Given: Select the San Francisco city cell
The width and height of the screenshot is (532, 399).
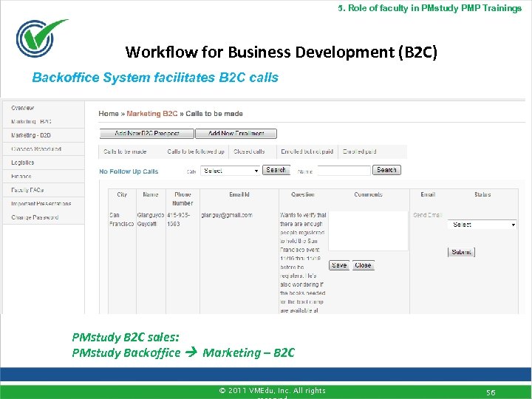Looking at the screenshot, I should [x=121, y=219].
